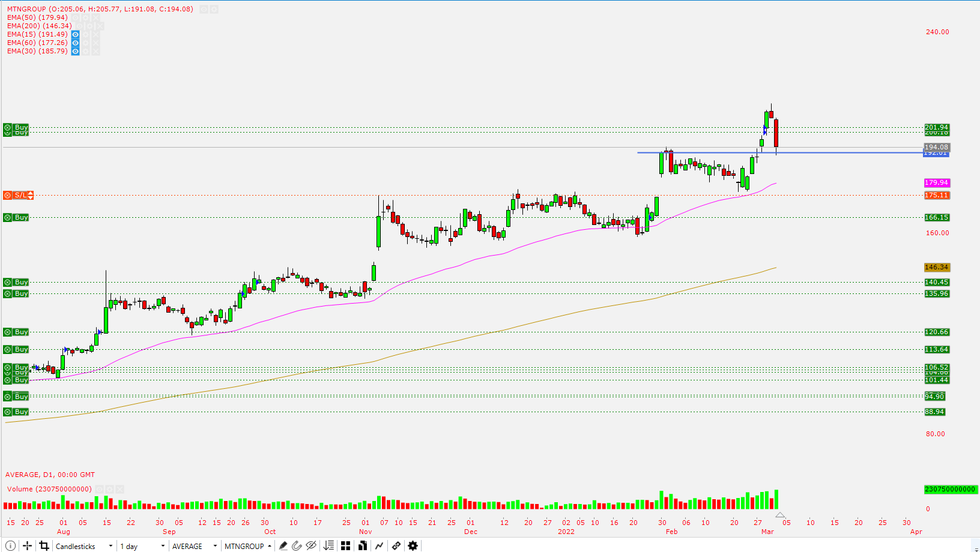Open the Candlesticks chart type dropdown

pyautogui.click(x=84, y=546)
